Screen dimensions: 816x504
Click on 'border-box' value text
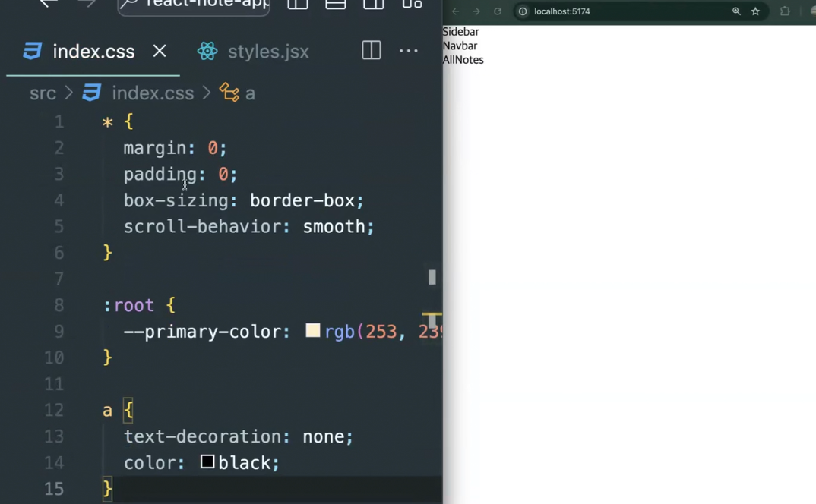(302, 201)
